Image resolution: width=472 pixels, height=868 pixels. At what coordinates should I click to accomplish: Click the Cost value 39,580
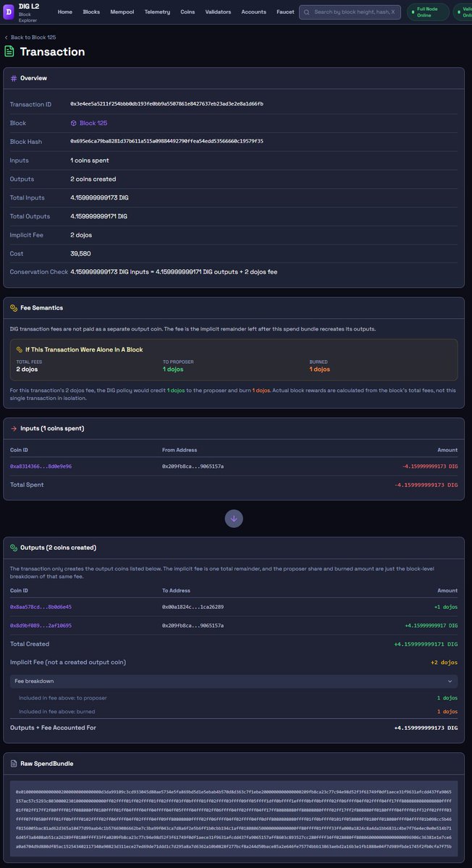click(x=80, y=254)
